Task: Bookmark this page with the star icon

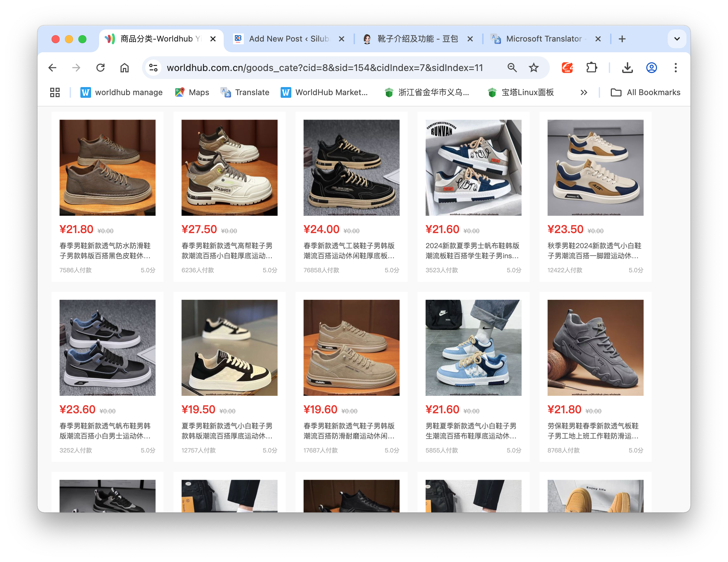Action: [x=533, y=68]
